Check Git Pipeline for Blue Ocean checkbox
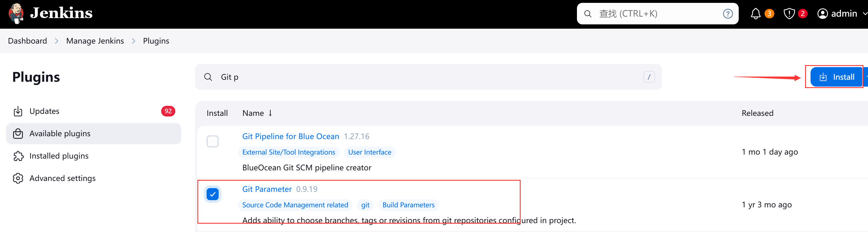 pos(212,142)
